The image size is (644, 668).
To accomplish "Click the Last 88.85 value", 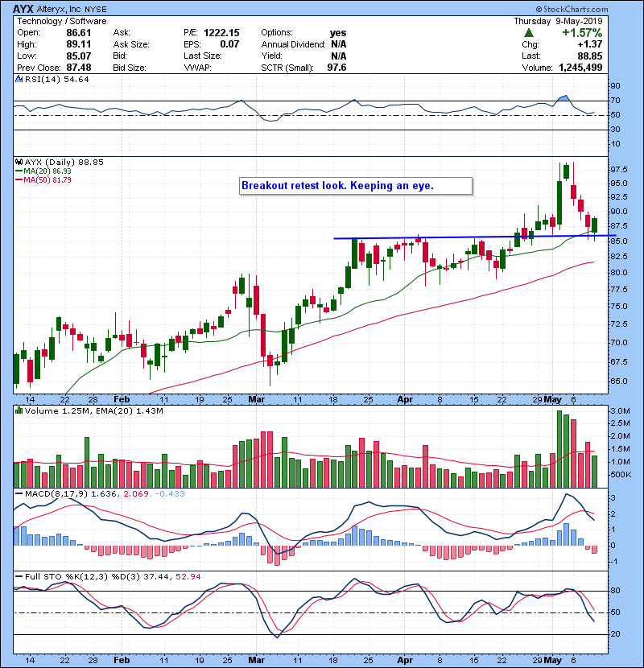I will [590, 56].
